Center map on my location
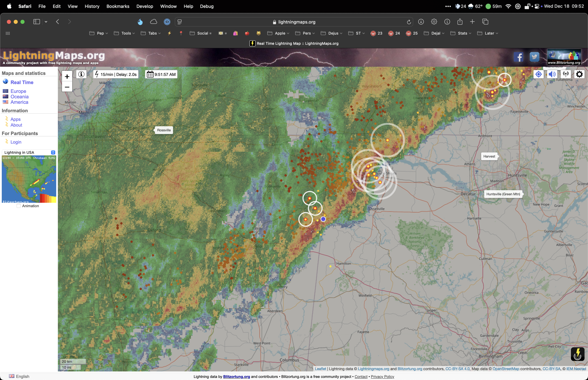 tap(539, 74)
